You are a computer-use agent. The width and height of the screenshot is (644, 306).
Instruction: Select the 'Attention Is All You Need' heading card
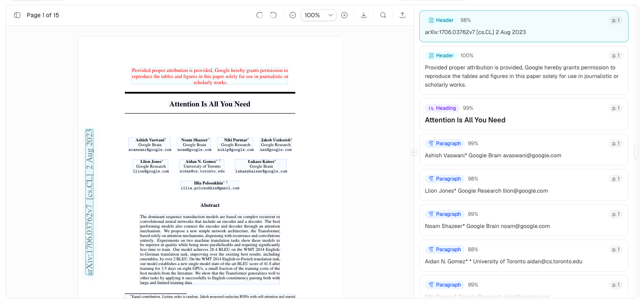coord(523,114)
